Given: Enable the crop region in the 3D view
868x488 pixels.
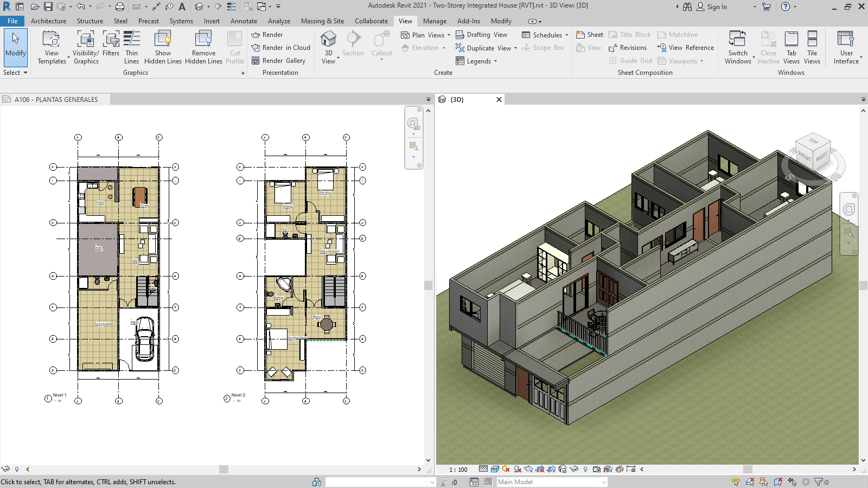Looking at the screenshot, I should point(540,470).
